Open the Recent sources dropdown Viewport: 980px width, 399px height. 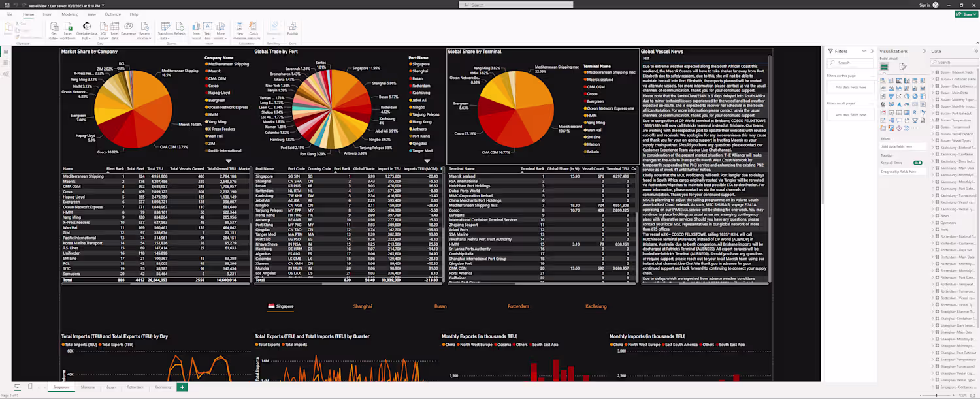[x=144, y=30]
